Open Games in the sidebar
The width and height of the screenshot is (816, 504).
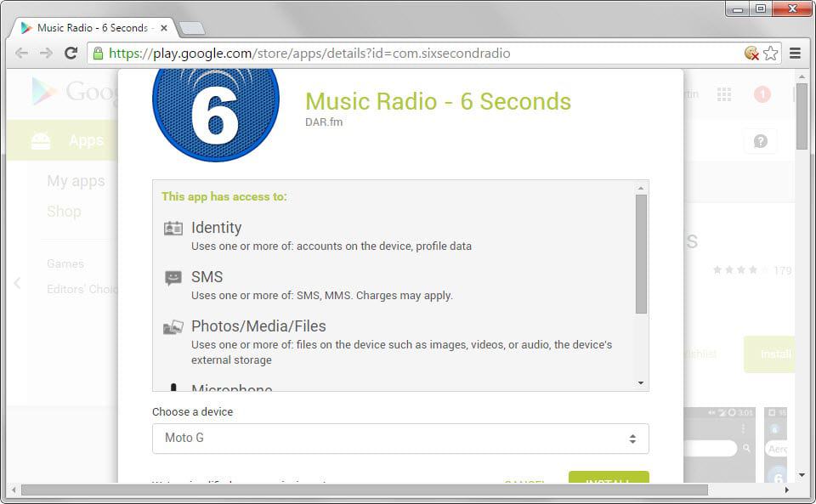(x=65, y=263)
